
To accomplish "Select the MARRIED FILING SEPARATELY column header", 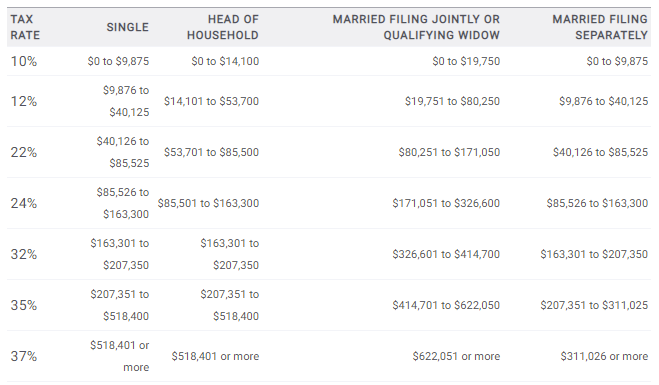I will pyautogui.click(x=600, y=27).
